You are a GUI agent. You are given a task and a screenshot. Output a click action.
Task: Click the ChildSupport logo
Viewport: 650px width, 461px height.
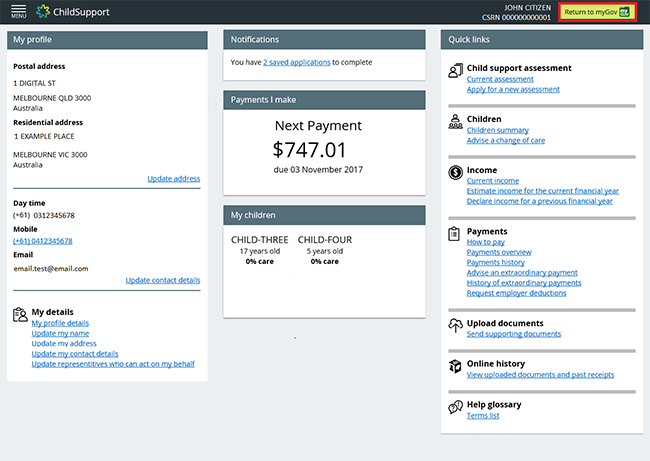(x=73, y=12)
